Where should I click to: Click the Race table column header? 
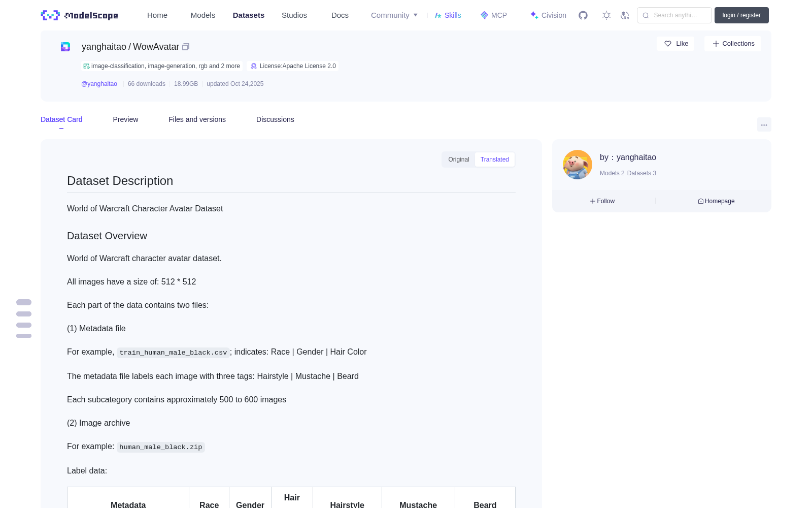point(209,504)
